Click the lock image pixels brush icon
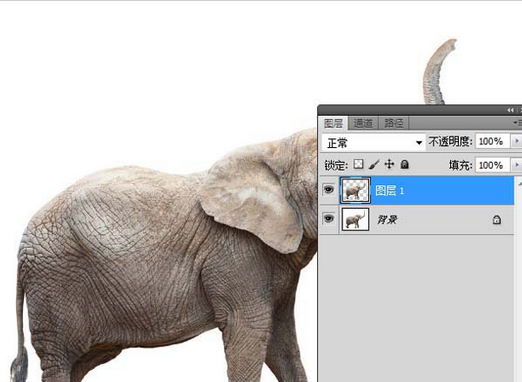This screenshot has width=522, height=382. 374,164
